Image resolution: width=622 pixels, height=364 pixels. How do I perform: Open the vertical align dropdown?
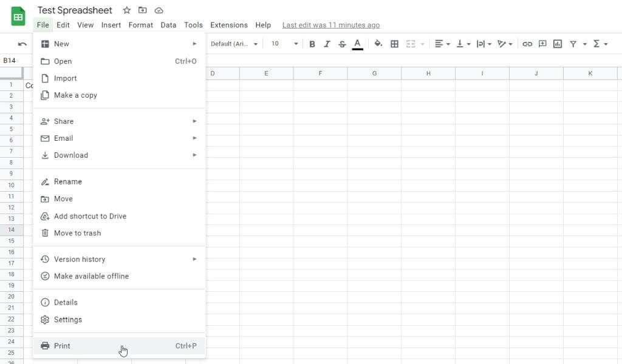coord(463,44)
